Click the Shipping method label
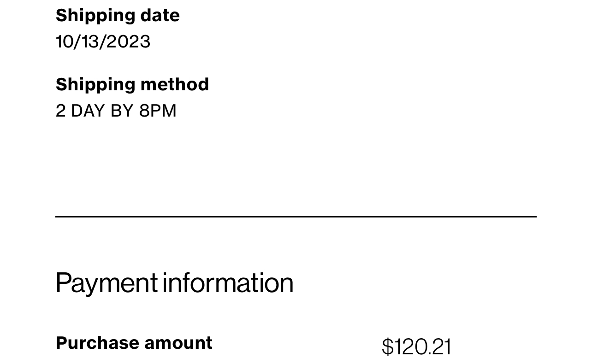 point(132,85)
